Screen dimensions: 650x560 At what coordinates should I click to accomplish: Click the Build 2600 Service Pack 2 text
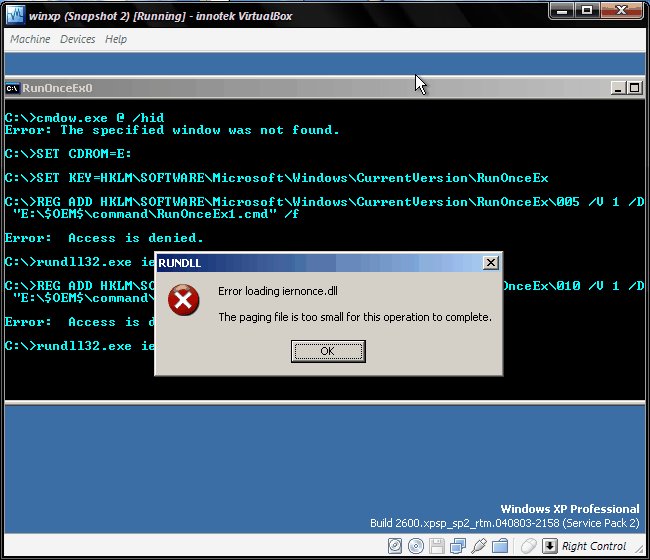(x=505, y=523)
